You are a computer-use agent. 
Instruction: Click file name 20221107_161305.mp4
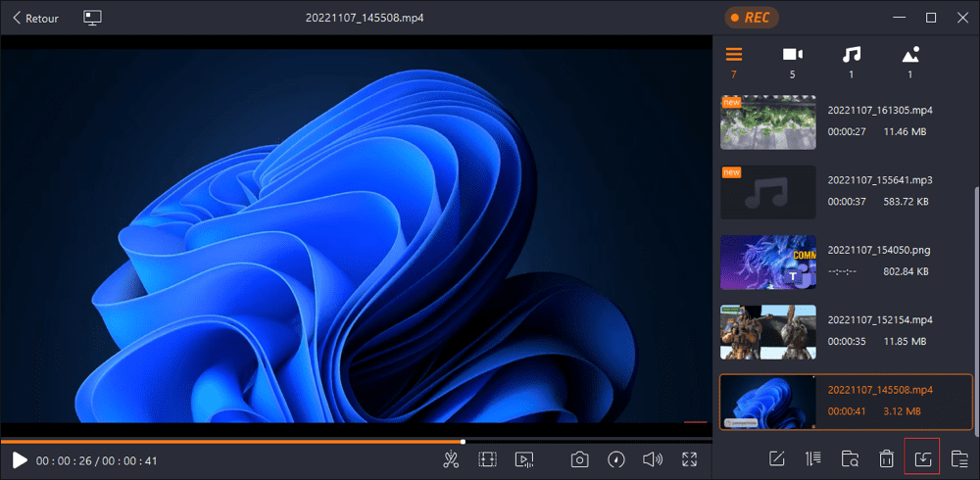click(880, 110)
